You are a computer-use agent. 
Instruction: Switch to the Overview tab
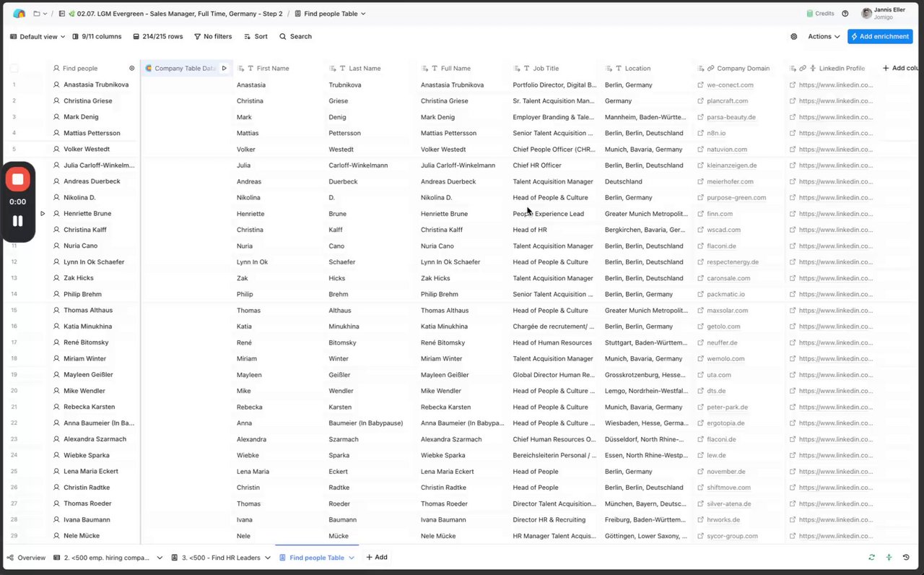[x=26, y=558]
